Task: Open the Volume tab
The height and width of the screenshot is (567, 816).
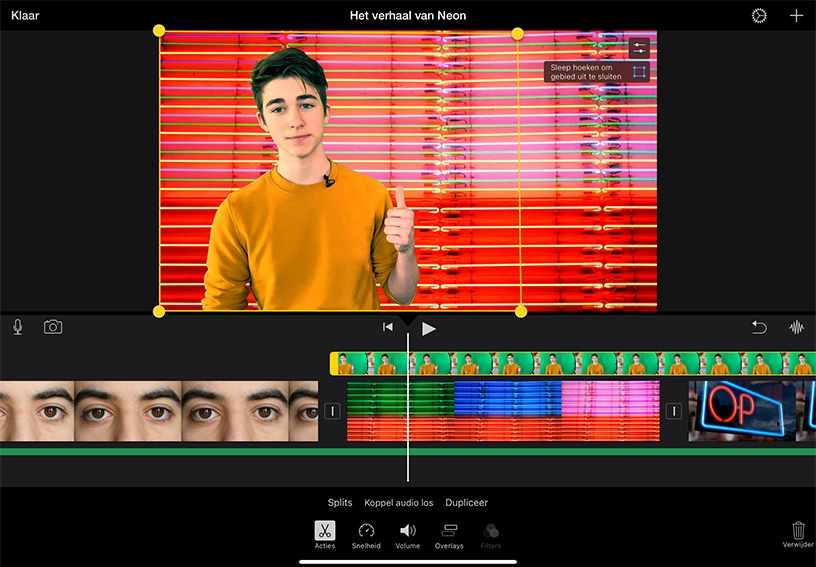Action: (407, 535)
